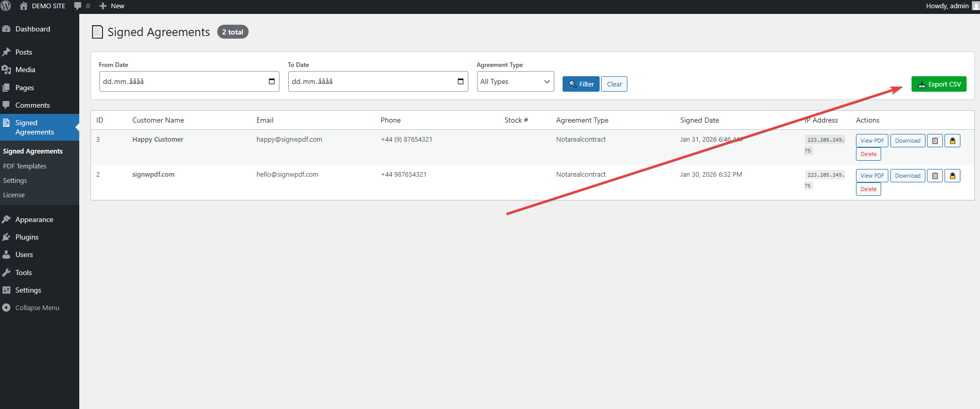Viewport: 980px width, 409px height.
Task: Open the calendar picker in From Date
Action: click(x=272, y=81)
